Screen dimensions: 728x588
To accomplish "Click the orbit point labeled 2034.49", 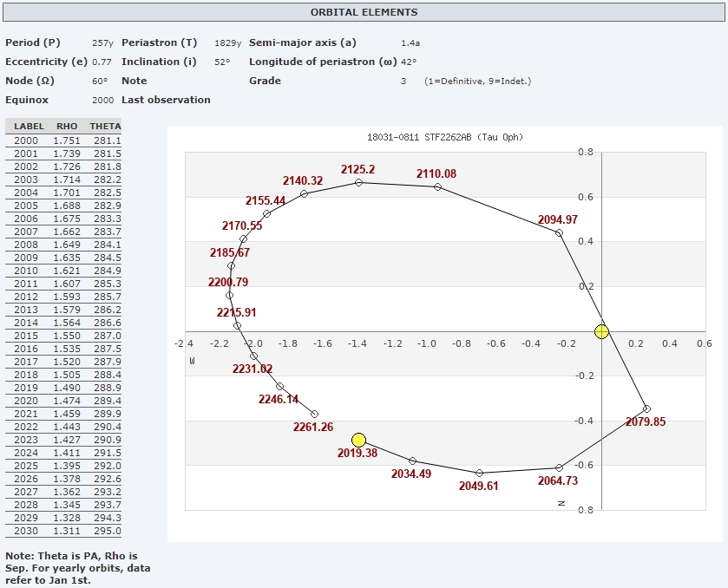I will point(412,461).
